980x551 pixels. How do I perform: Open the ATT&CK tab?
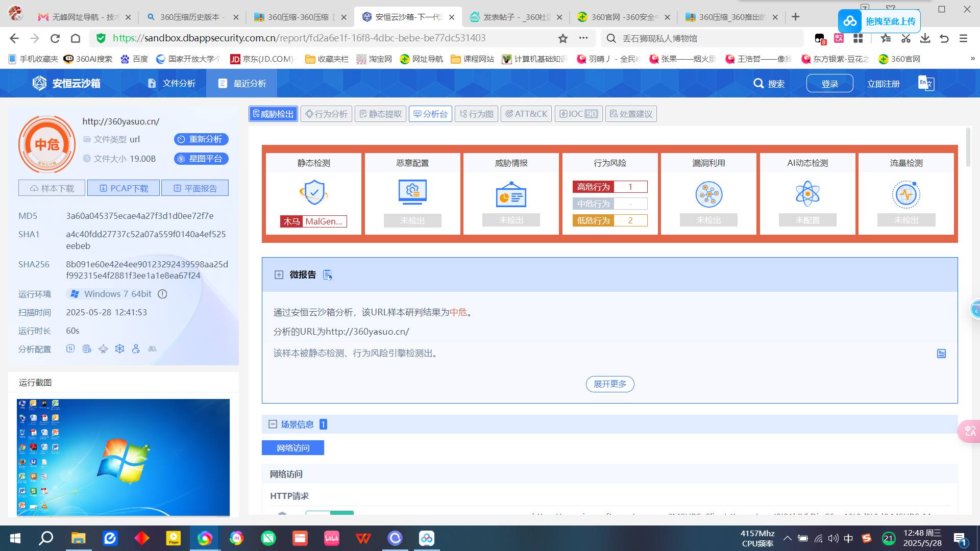tap(526, 114)
